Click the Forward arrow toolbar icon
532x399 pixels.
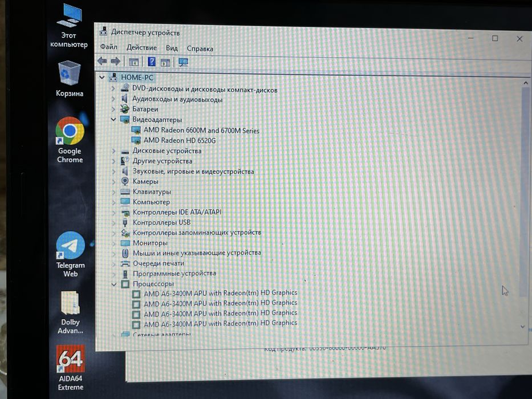click(115, 62)
